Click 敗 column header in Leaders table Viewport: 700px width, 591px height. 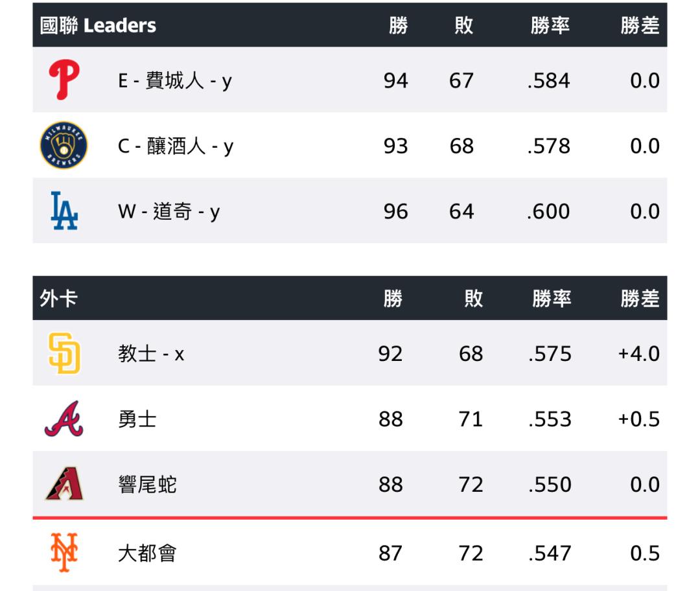coord(464,25)
